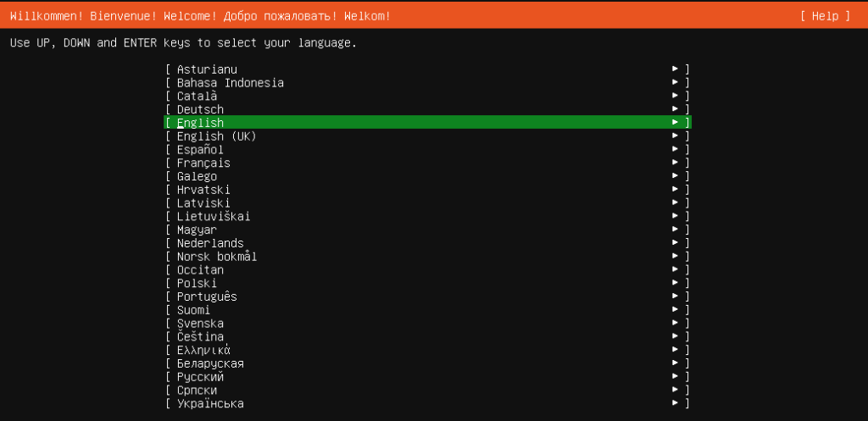Click the arrow beside Nederlands
Image resolution: width=868 pixels, height=421 pixels.
tap(676, 243)
